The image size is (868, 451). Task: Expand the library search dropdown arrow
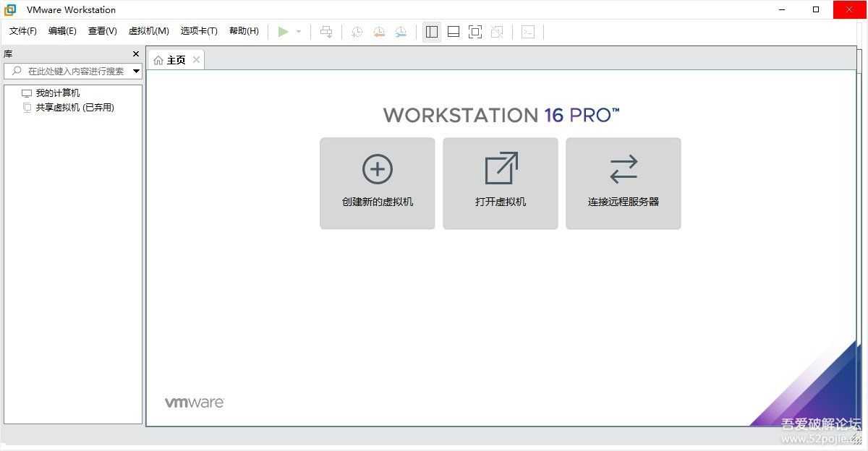(136, 72)
